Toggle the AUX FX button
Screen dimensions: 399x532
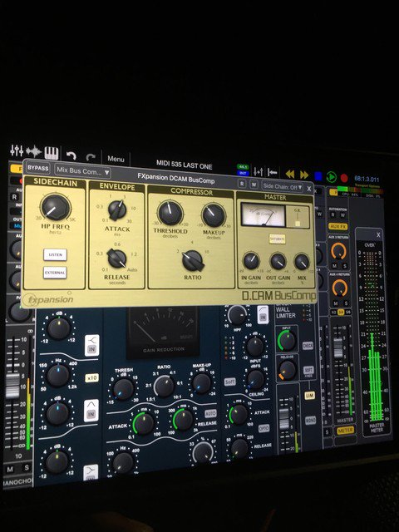pos(338,226)
